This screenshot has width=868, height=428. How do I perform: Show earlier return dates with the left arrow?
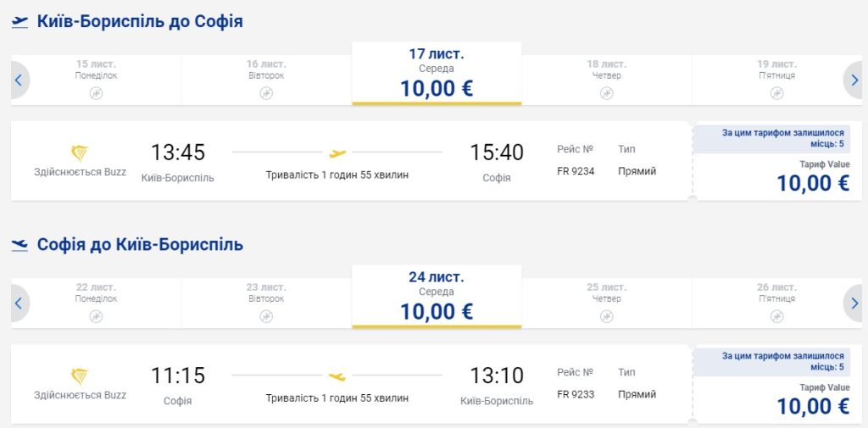point(20,303)
